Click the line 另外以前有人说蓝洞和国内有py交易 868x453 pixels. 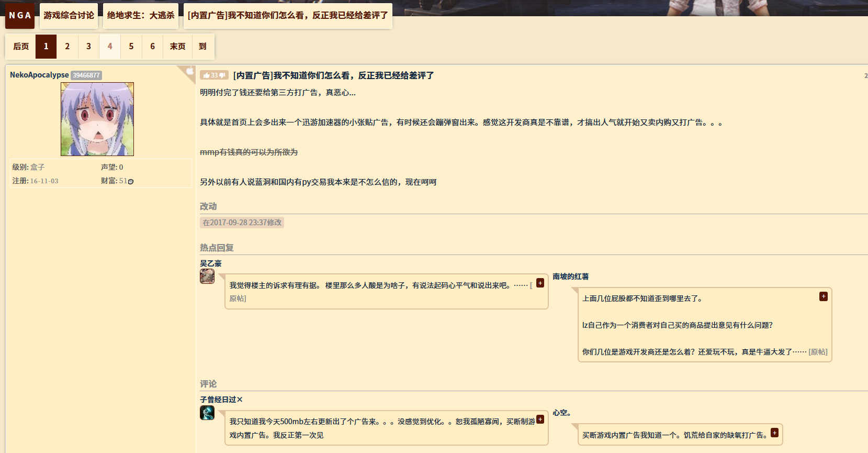(318, 182)
